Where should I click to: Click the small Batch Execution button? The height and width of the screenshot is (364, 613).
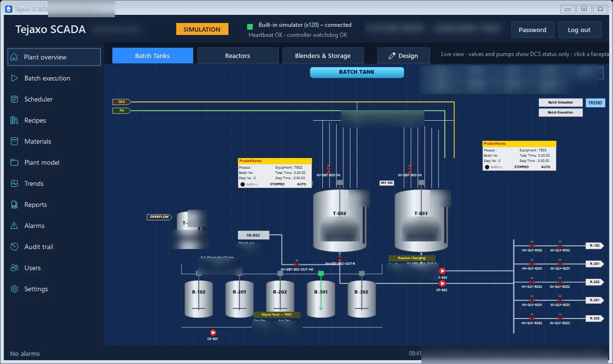[560, 113]
